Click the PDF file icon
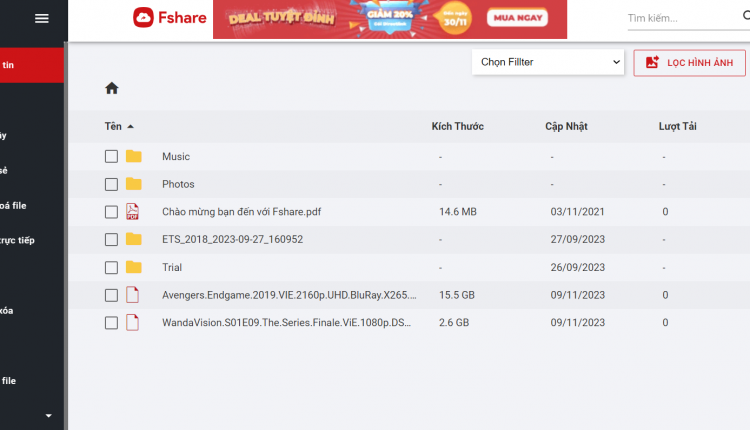 click(x=132, y=211)
